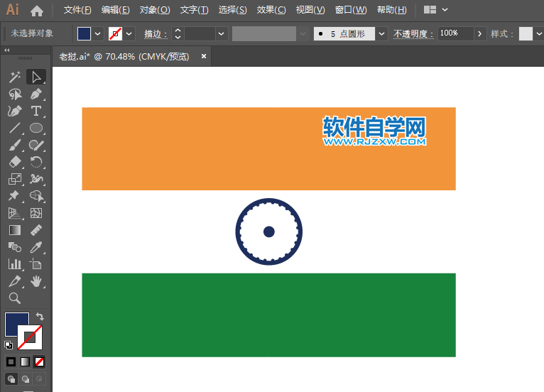This screenshot has width=544, height=392.
Task: Select the Magic Wand tool
Action: [14, 77]
